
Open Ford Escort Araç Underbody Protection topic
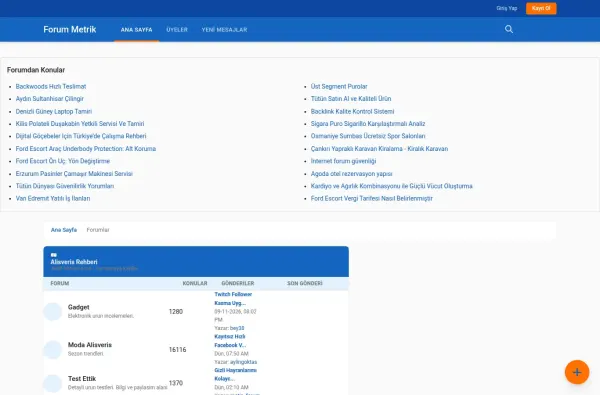pyautogui.click(x=86, y=149)
